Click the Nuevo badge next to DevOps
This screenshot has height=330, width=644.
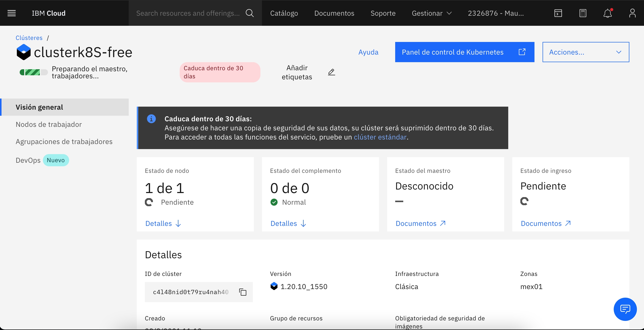point(56,160)
